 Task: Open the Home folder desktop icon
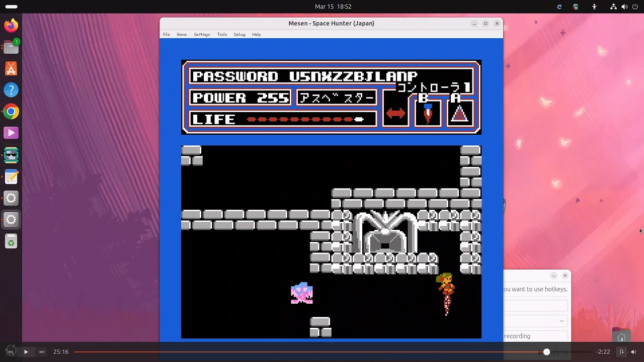pyautogui.click(x=621, y=337)
